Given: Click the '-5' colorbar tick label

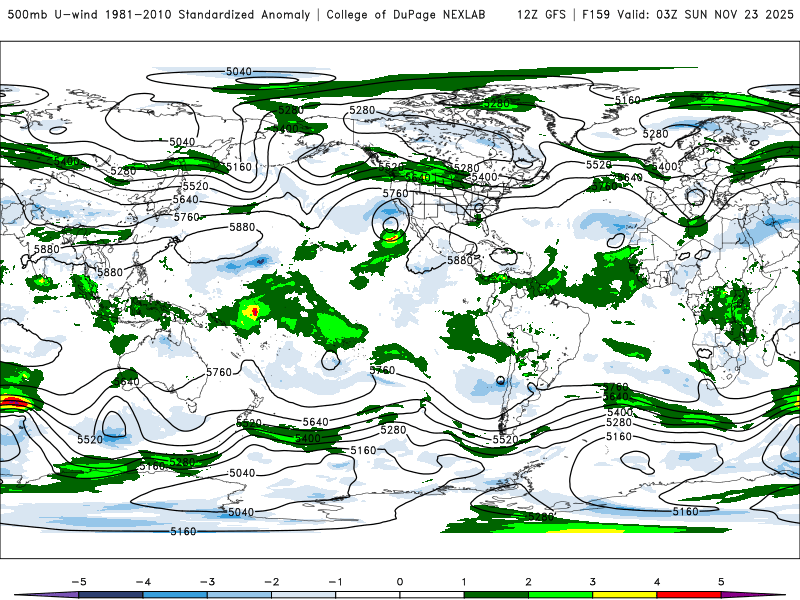Looking at the screenshot, I should 79,582.
